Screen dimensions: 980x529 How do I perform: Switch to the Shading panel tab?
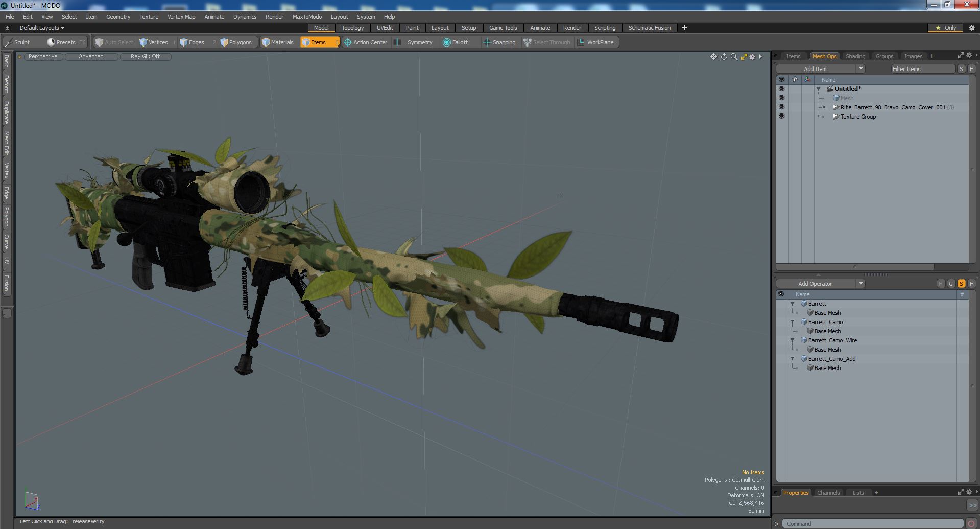coord(855,56)
